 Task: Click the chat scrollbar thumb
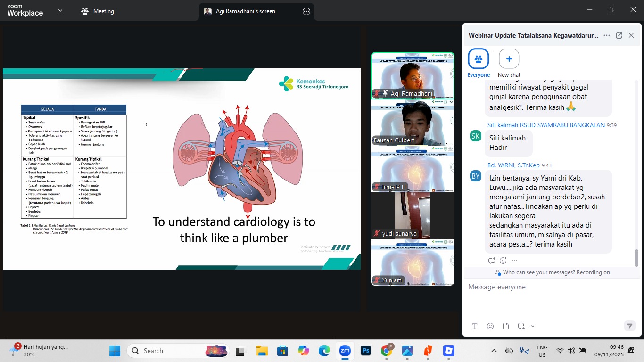[x=636, y=258]
